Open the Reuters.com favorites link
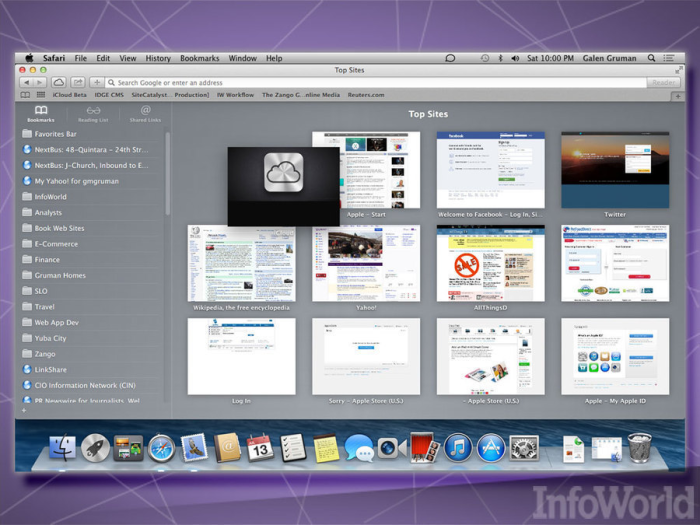This screenshot has width=700, height=525. (366, 95)
